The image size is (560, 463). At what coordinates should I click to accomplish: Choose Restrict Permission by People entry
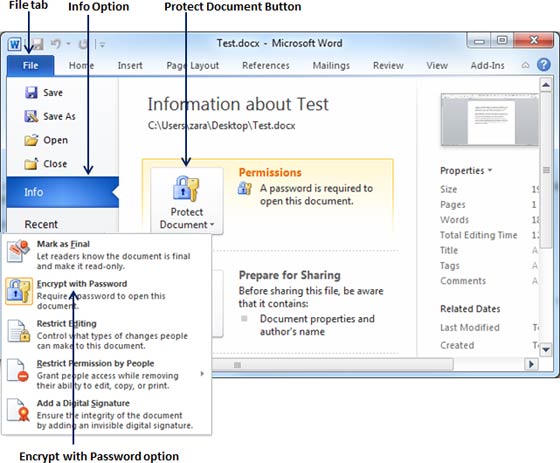pos(107,374)
